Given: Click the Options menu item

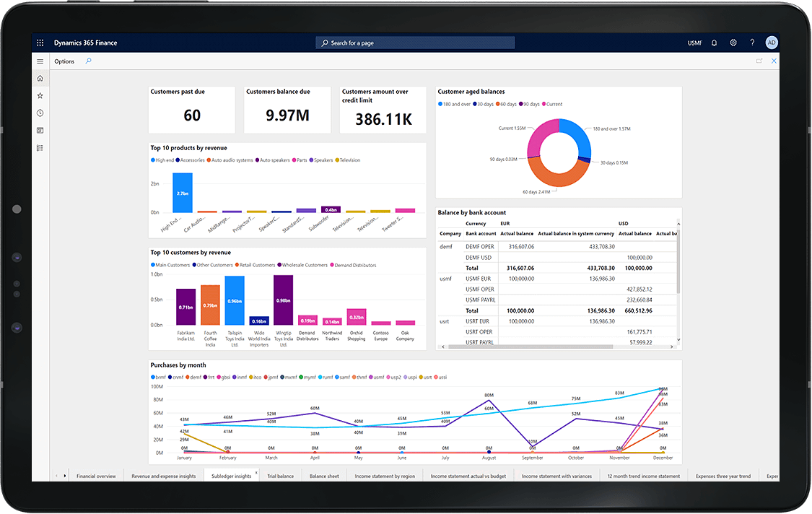Looking at the screenshot, I should coord(64,61).
